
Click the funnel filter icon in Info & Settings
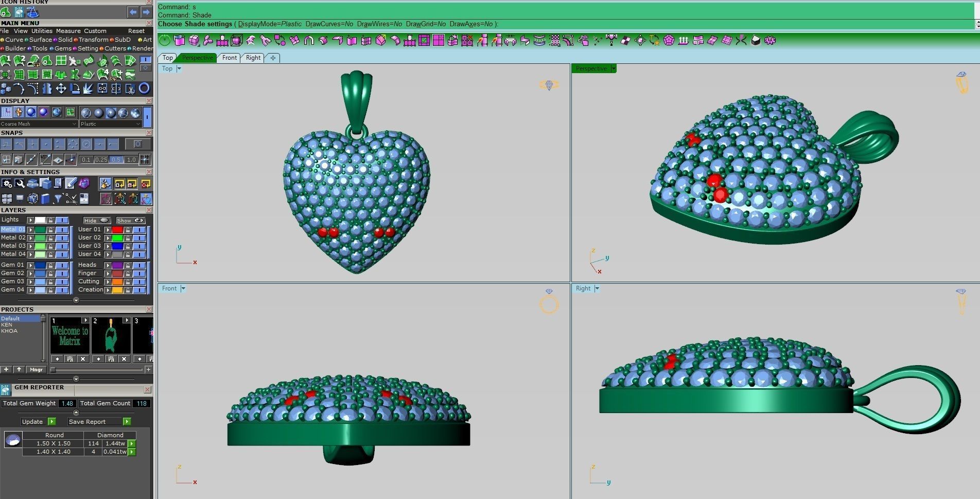[x=58, y=198]
